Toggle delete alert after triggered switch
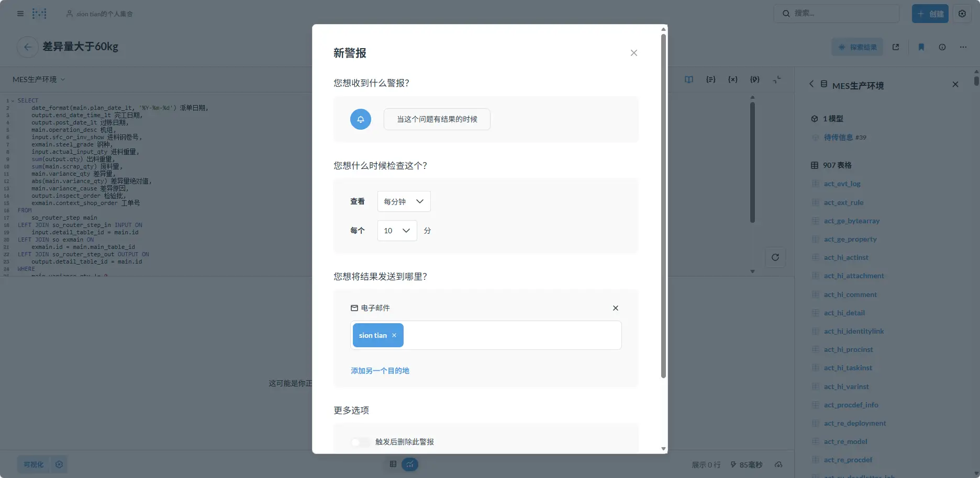 tap(360, 442)
